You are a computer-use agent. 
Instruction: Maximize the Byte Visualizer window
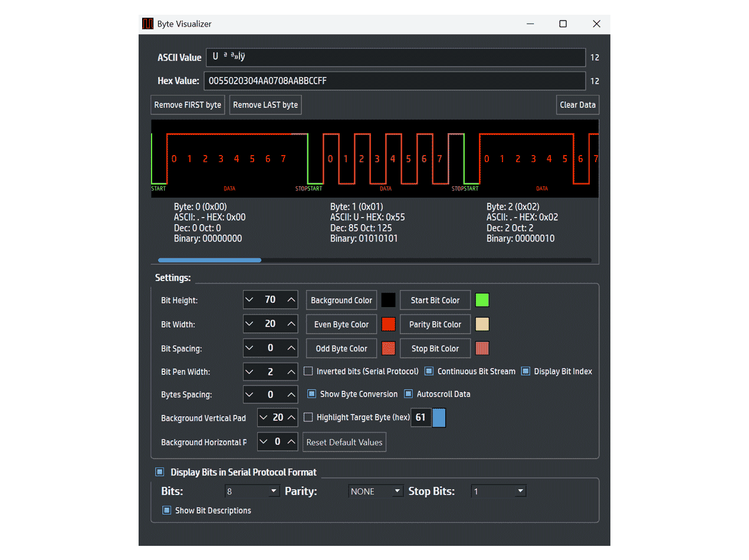[563, 24]
